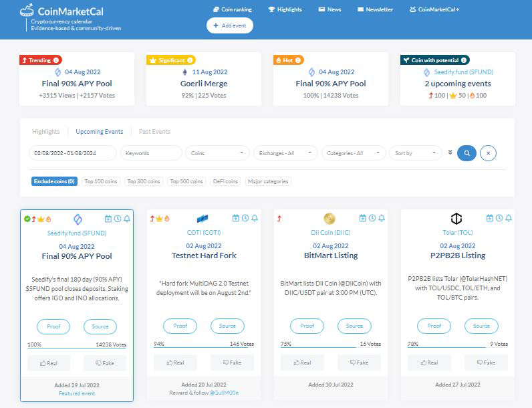Screen dimensions: 532x408
Task: Click the blue search magnifier button
Action: coord(467,153)
